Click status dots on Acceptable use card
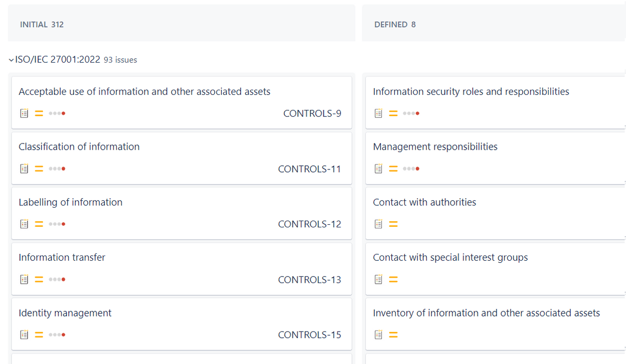This screenshot has height=364, width=626. tap(56, 113)
